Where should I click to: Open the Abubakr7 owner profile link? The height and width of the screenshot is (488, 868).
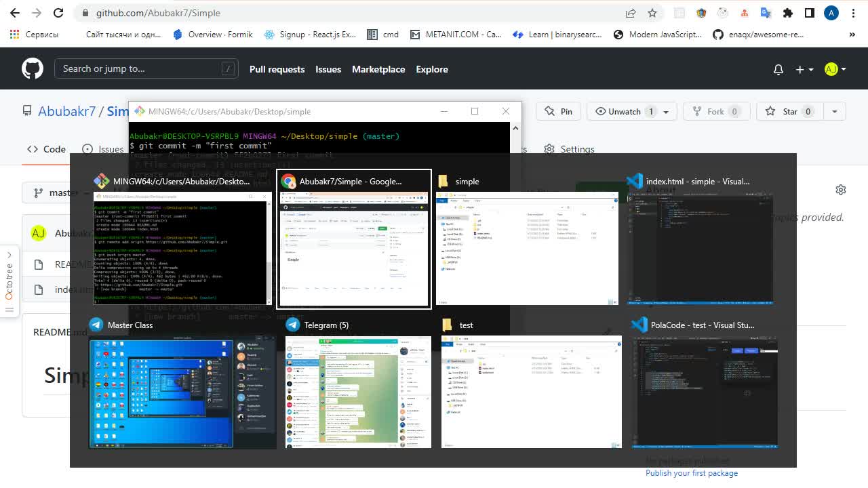pyautogui.click(x=66, y=111)
